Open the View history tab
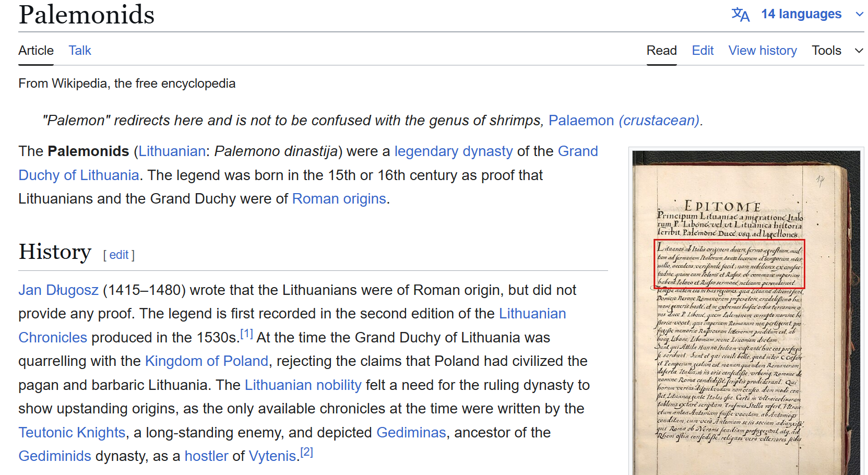Screen dimensions: 868x475 [763, 51]
